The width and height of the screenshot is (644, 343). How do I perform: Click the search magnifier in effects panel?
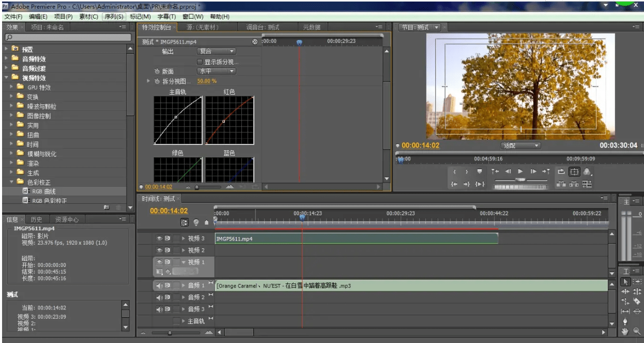[9, 37]
